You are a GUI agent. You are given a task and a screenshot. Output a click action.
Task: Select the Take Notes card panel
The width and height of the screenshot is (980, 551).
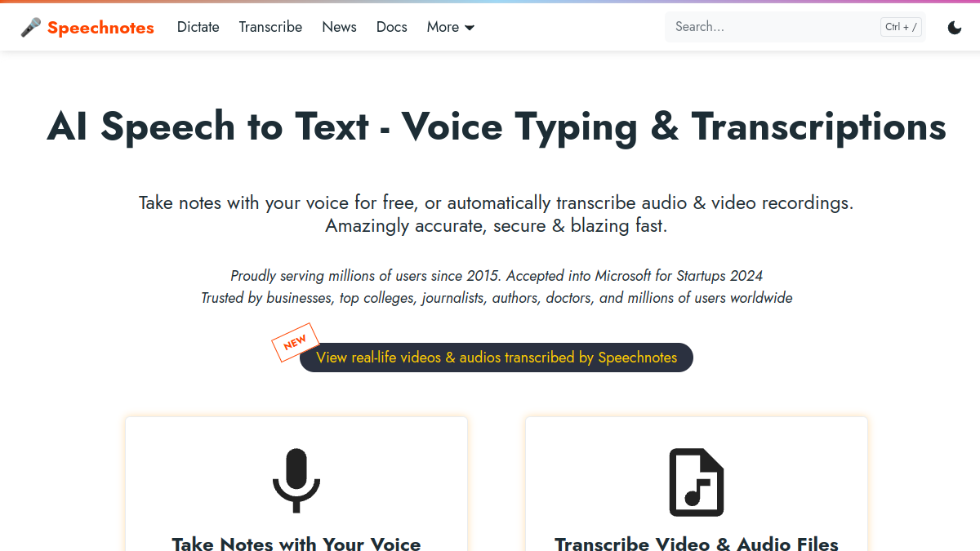pos(296,484)
